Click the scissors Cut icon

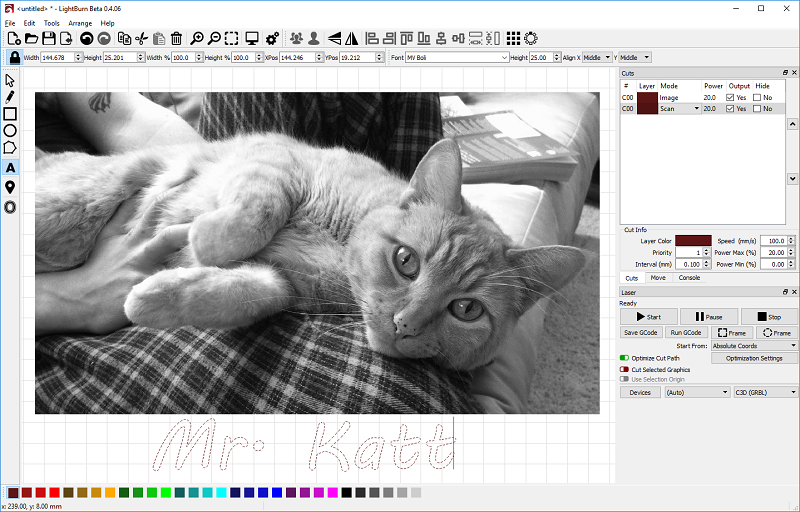(x=141, y=39)
